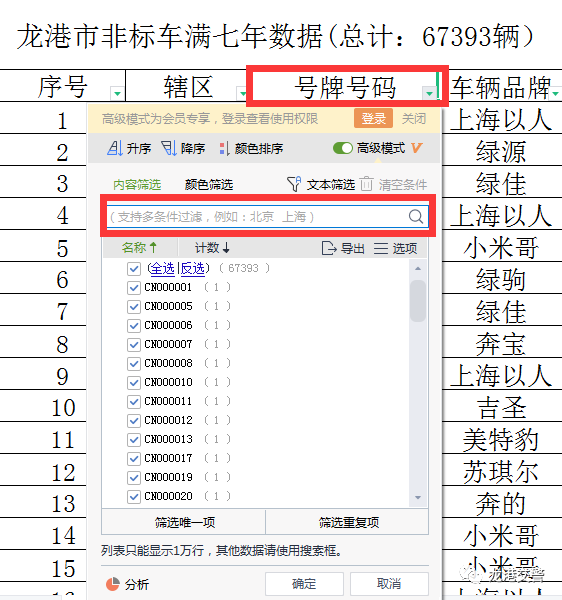Click the search magnifier icon
The image size is (562, 600).
tap(415, 217)
